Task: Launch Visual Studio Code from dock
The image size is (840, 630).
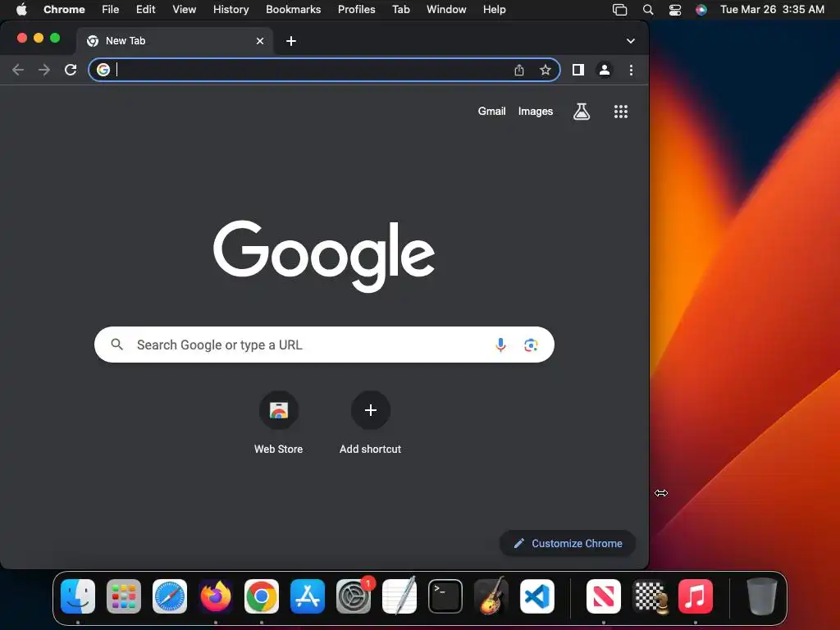Action: (x=537, y=596)
